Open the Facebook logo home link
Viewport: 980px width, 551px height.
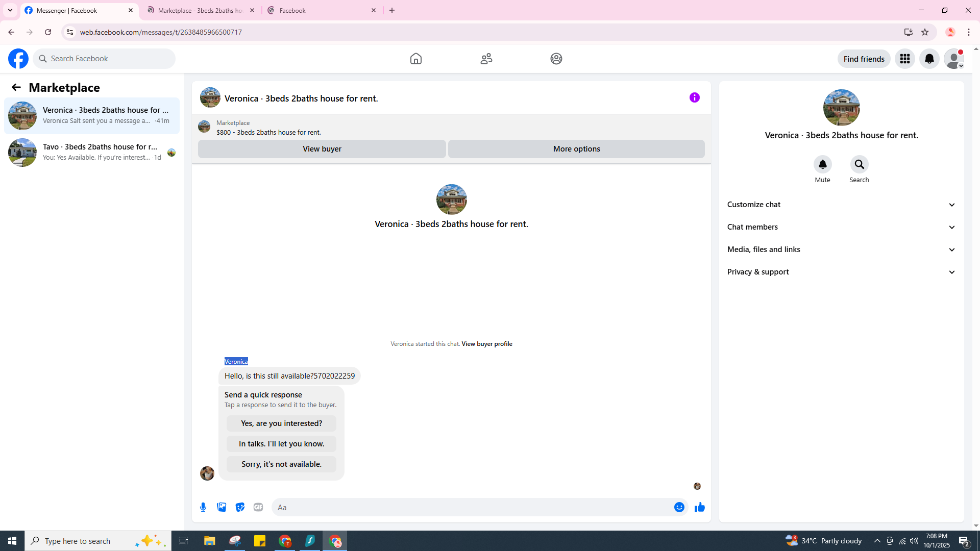18,59
